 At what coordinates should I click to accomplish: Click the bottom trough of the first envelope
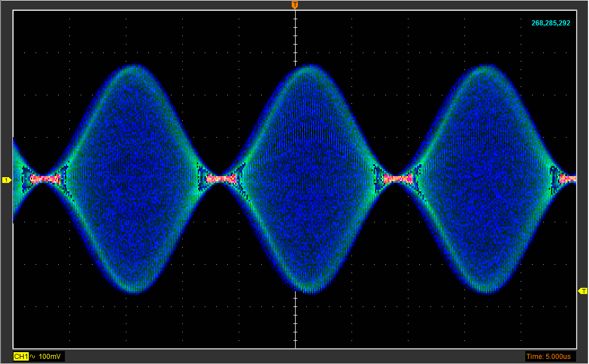tap(134, 290)
